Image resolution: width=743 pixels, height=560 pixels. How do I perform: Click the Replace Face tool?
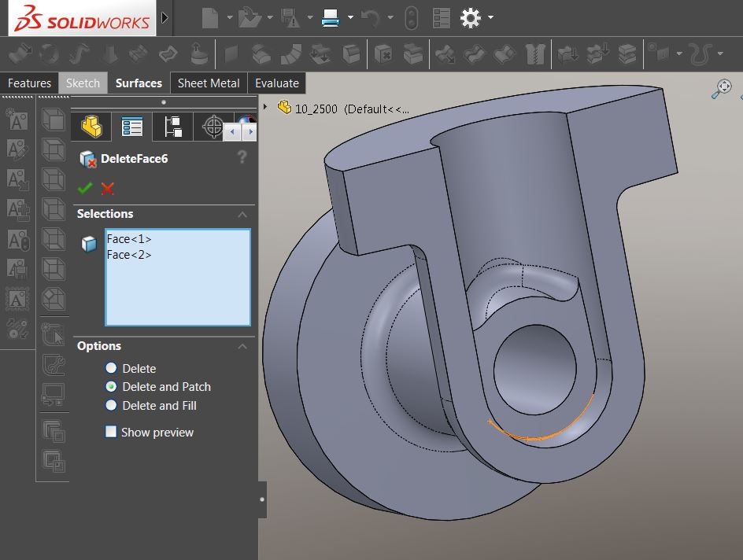[413, 54]
